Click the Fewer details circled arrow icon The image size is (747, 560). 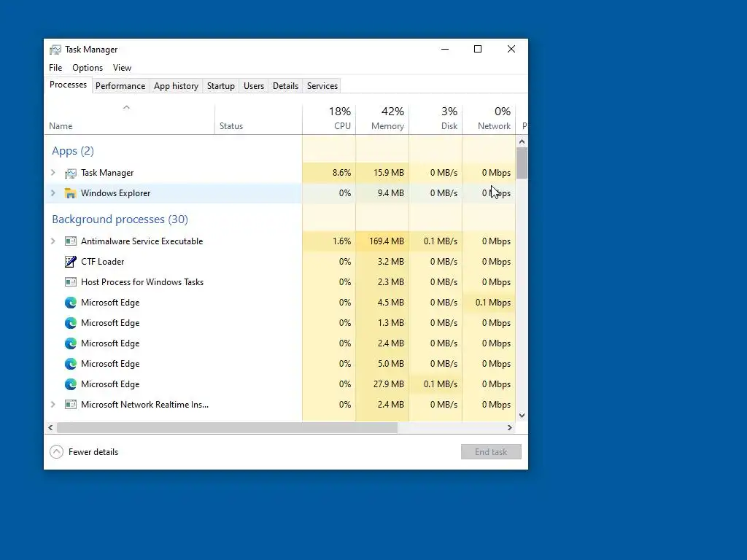pos(56,452)
